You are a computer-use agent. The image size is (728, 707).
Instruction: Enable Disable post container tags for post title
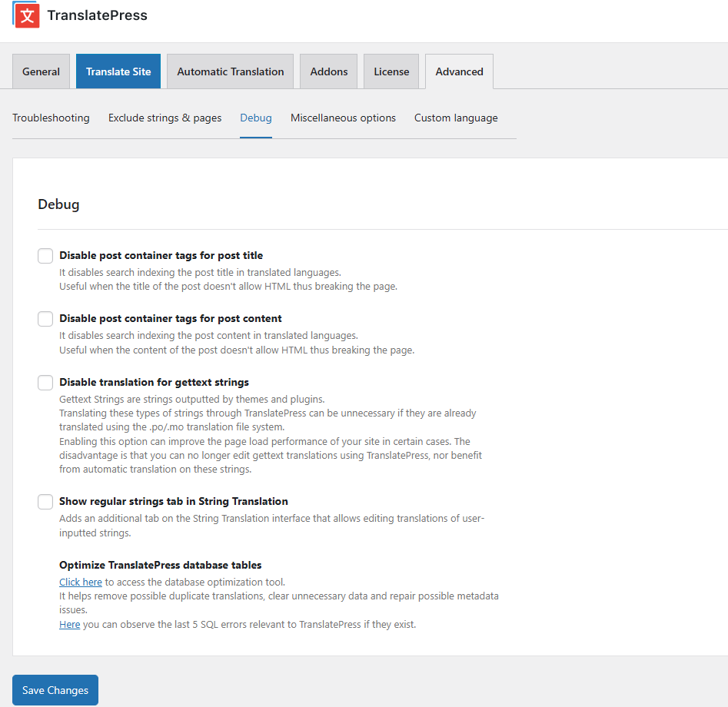pos(45,256)
